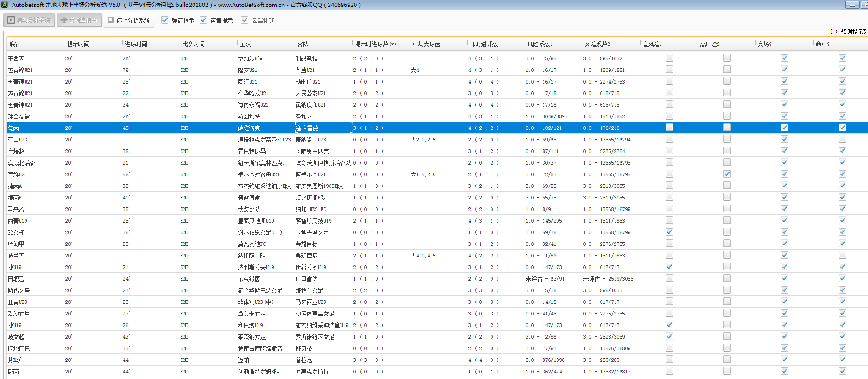The width and height of the screenshot is (868, 379).
Task: Disable the 声音提示 checkbox
Action: (x=203, y=20)
